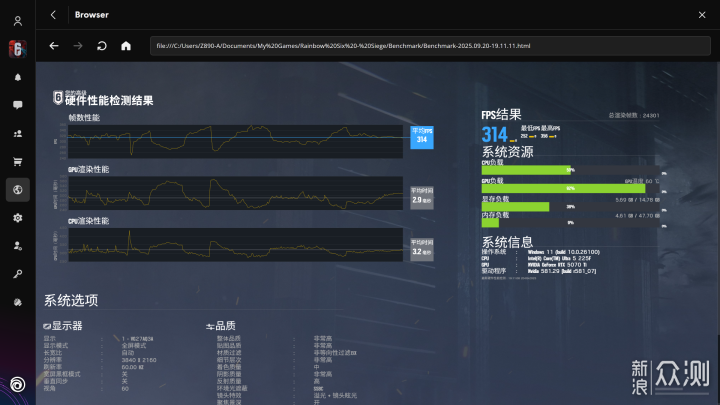Click the Nvidia 581.29 driver line

point(562,271)
